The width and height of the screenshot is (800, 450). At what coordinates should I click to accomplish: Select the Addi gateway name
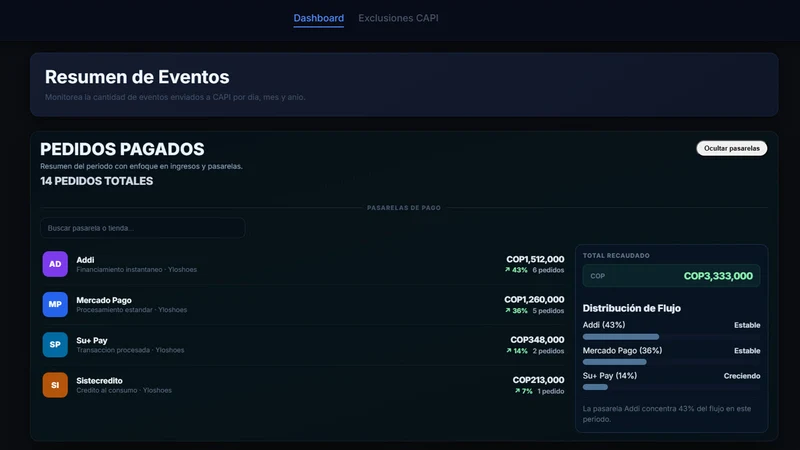[85, 260]
